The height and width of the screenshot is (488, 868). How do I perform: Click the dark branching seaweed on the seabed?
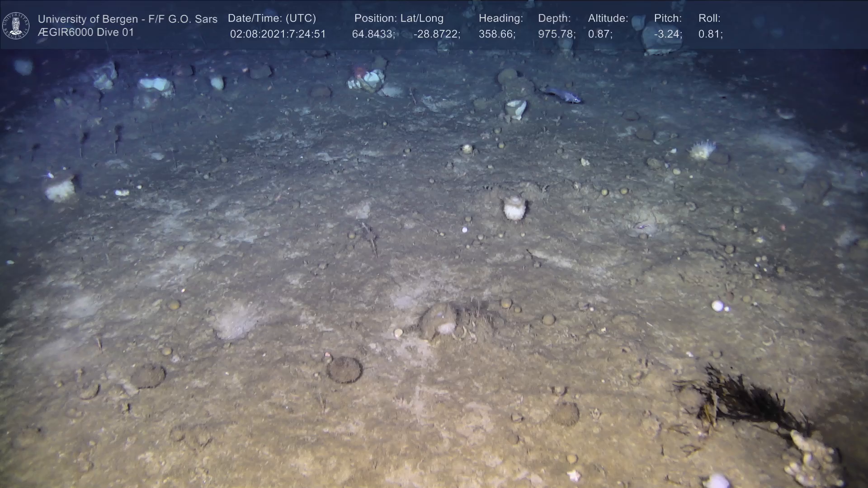[x=746, y=400]
